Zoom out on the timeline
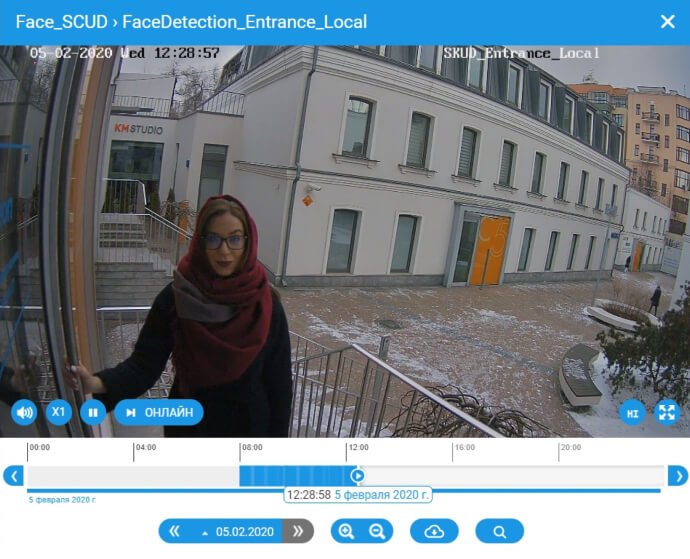690x559 pixels. (x=377, y=532)
